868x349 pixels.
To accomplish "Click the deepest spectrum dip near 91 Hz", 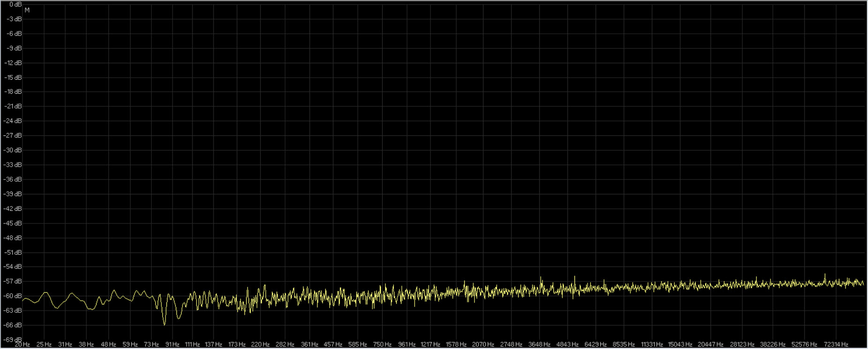I will pos(164,324).
